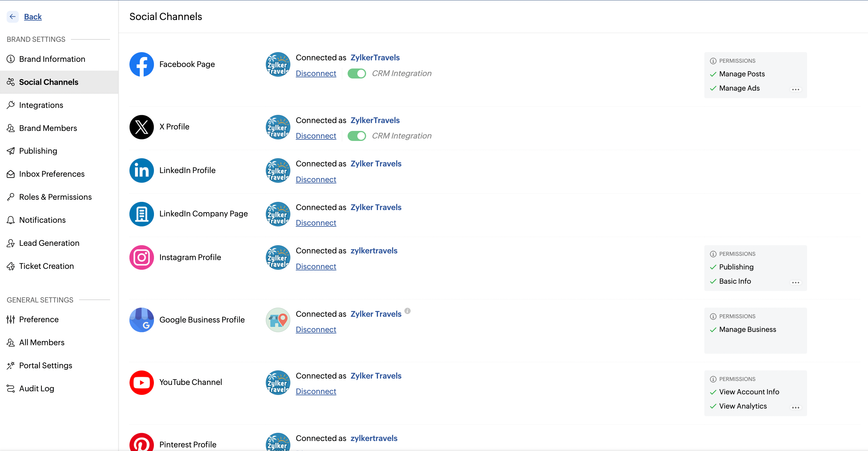Viewport: 868px width, 451px height.
Task: Expand Facebook permissions with three-dot menu
Action: click(795, 89)
